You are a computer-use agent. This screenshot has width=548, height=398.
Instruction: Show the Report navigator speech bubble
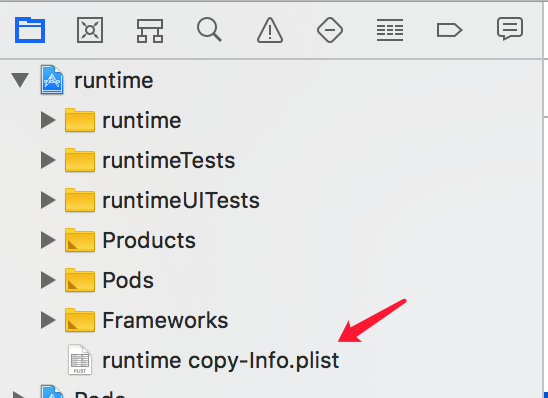click(510, 29)
